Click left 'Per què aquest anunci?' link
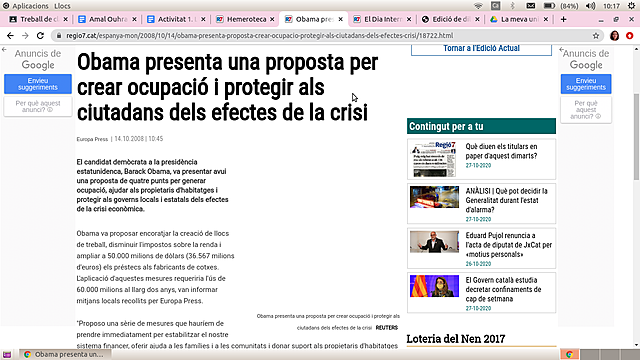Viewport: 640px width, 360px height. coord(38,107)
